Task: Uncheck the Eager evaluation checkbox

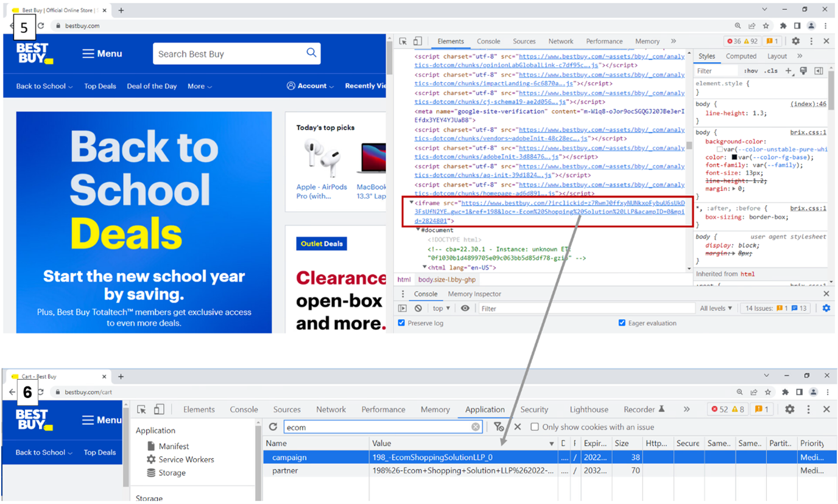Action: [622, 323]
